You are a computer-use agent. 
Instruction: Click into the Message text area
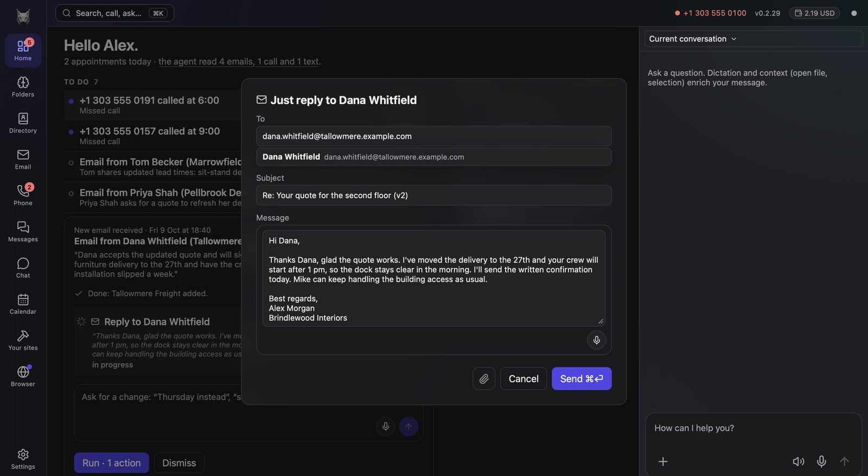(433, 279)
